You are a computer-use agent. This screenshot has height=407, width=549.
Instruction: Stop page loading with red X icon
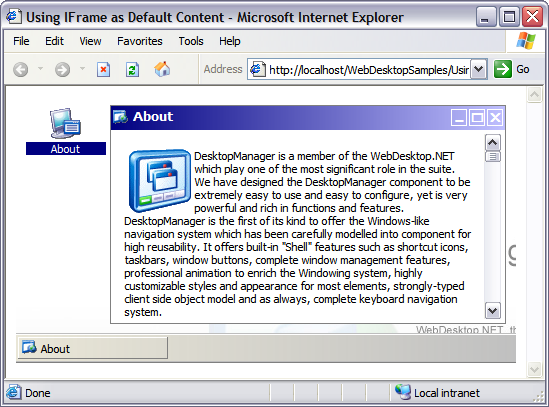click(103, 69)
